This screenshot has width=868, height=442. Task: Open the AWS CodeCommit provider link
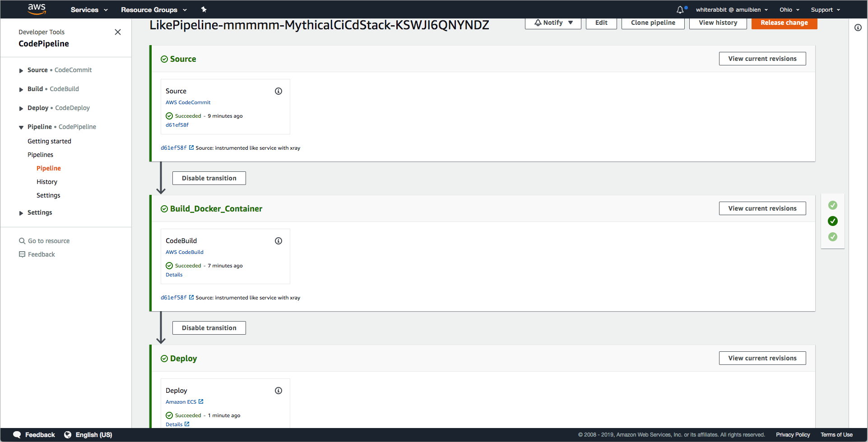[x=188, y=102]
